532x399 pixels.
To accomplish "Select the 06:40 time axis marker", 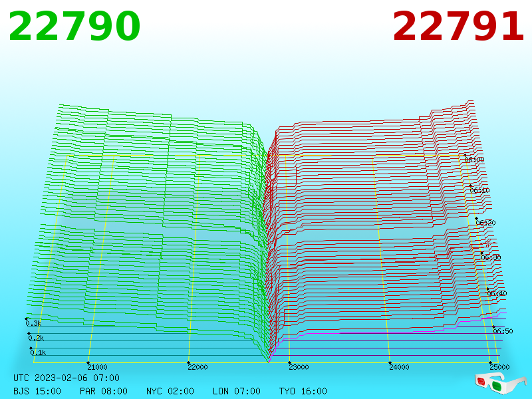I will tap(497, 293).
